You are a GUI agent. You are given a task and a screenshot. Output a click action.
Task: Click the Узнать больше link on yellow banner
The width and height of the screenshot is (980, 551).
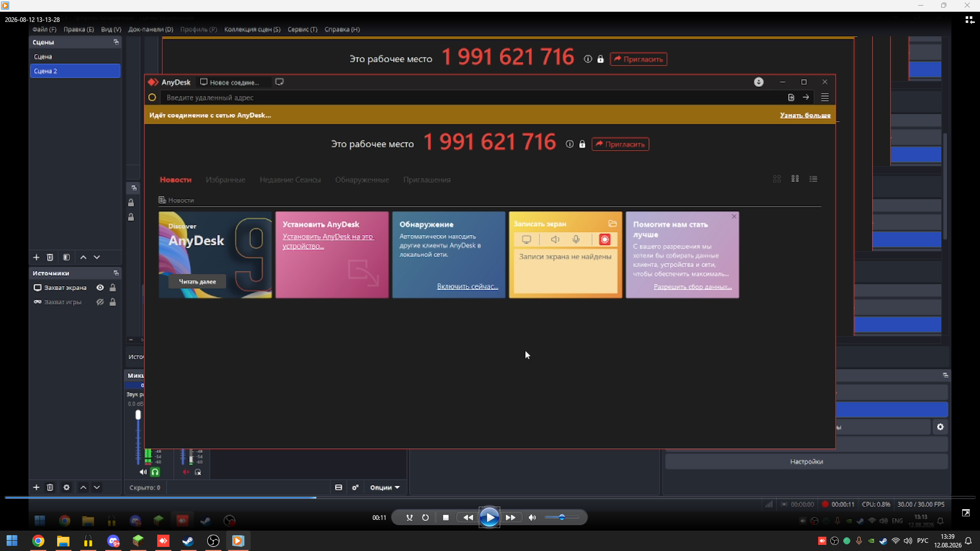(805, 115)
